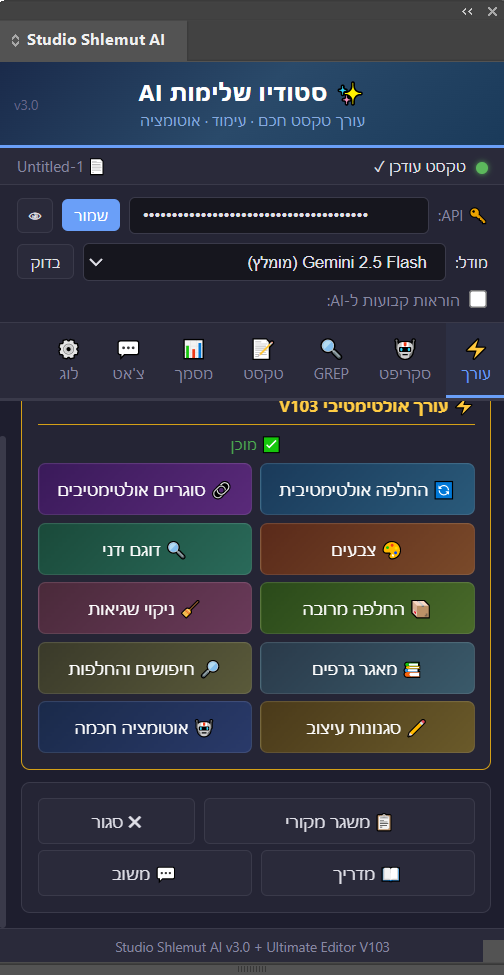
Task: Click the סגור close button
Action: coord(116,821)
